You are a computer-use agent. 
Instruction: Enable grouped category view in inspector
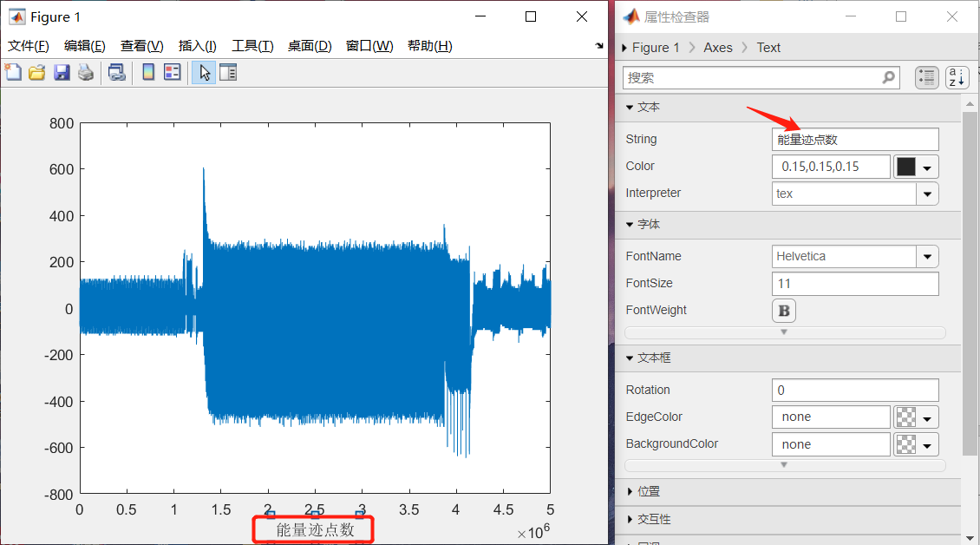click(x=926, y=77)
